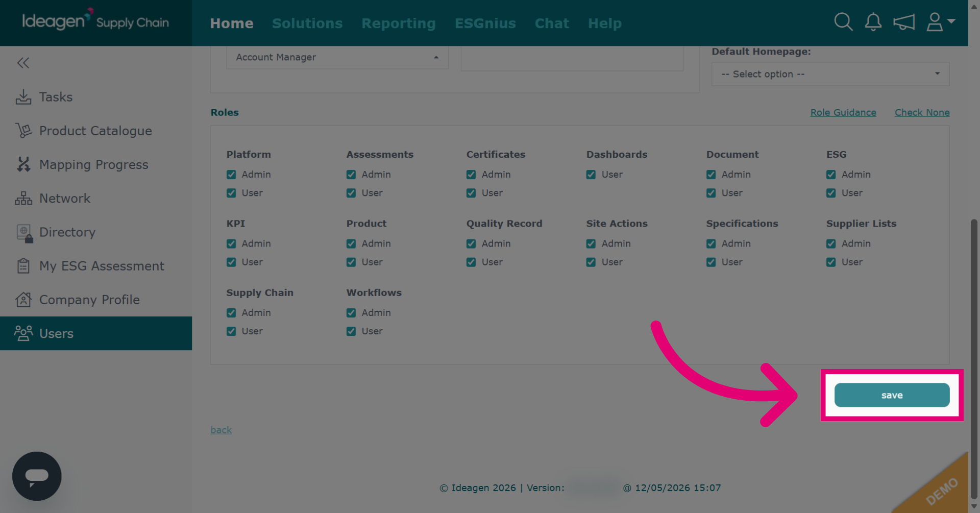Click the Product Catalogue cart icon
The width and height of the screenshot is (980, 513).
pos(23,131)
